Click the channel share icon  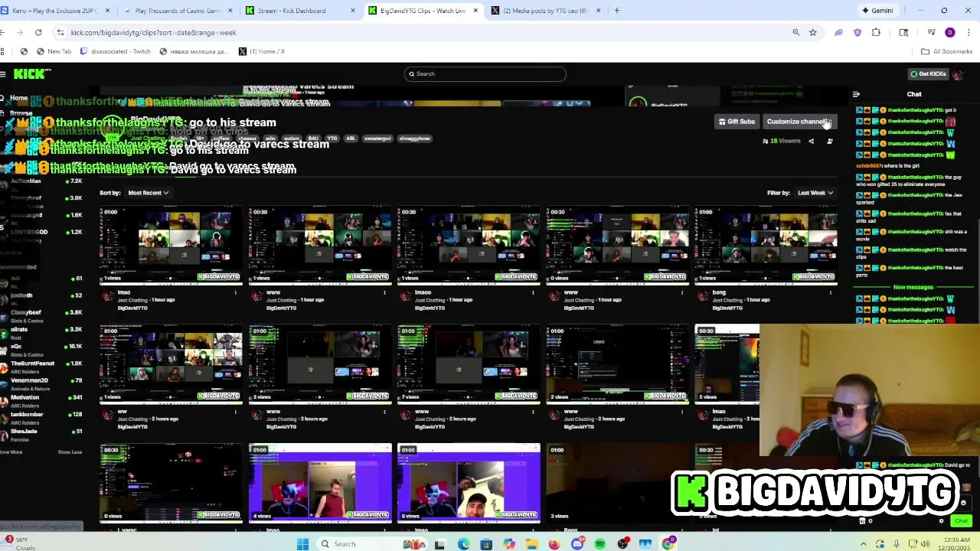click(x=812, y=141)
